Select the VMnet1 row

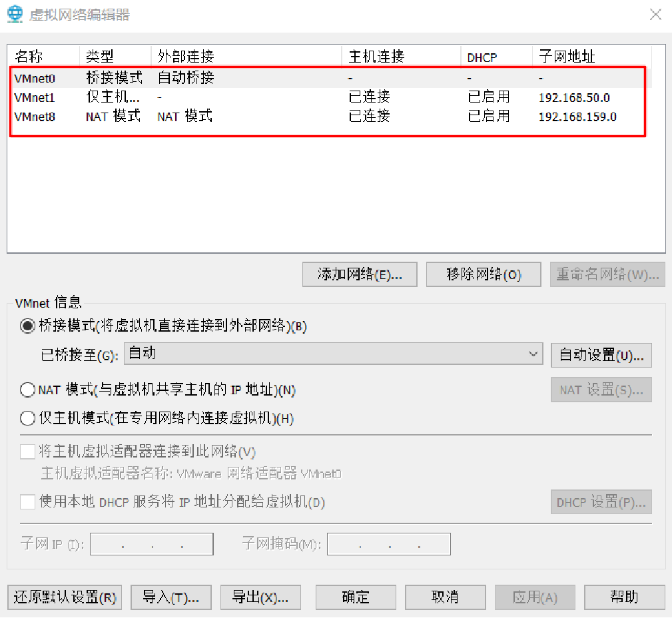point(330,97)
